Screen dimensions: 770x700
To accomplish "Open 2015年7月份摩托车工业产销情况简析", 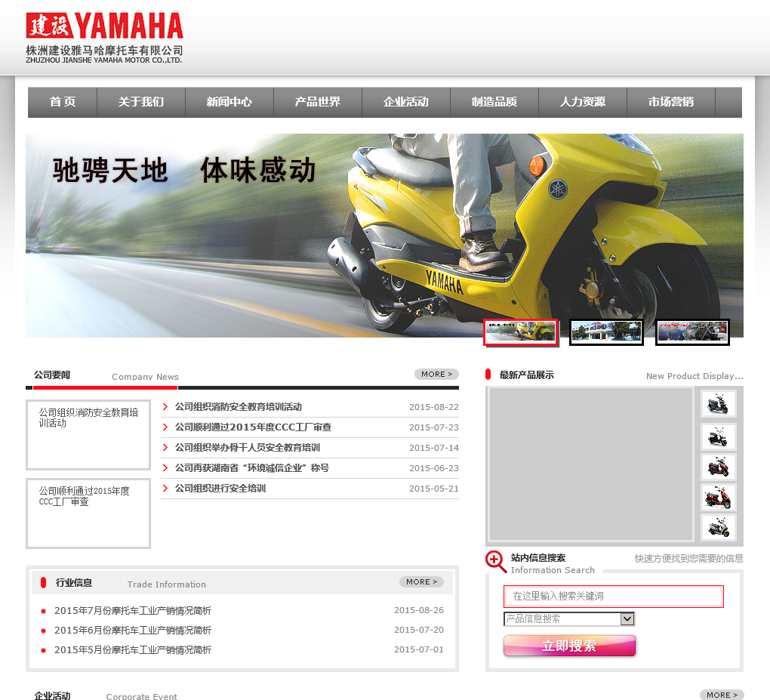I will tap(133, 611).
